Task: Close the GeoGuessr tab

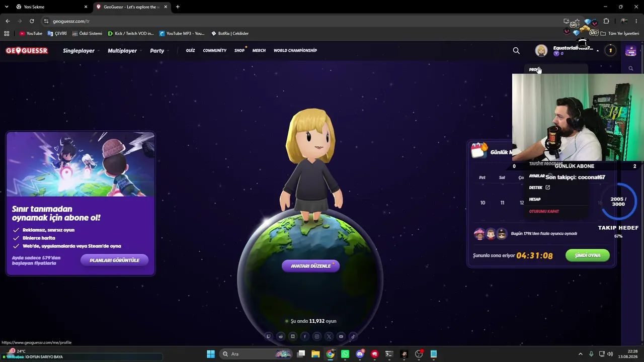Action: pos(167,7)
